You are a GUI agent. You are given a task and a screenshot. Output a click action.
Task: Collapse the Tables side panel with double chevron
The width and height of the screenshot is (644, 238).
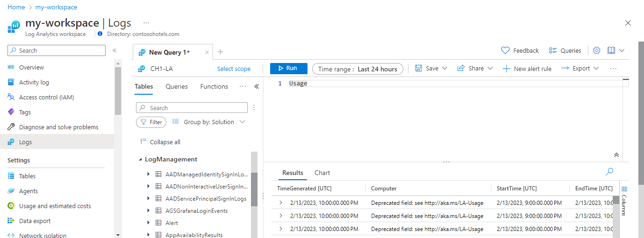pyautogui.click(x=256, y=86)
